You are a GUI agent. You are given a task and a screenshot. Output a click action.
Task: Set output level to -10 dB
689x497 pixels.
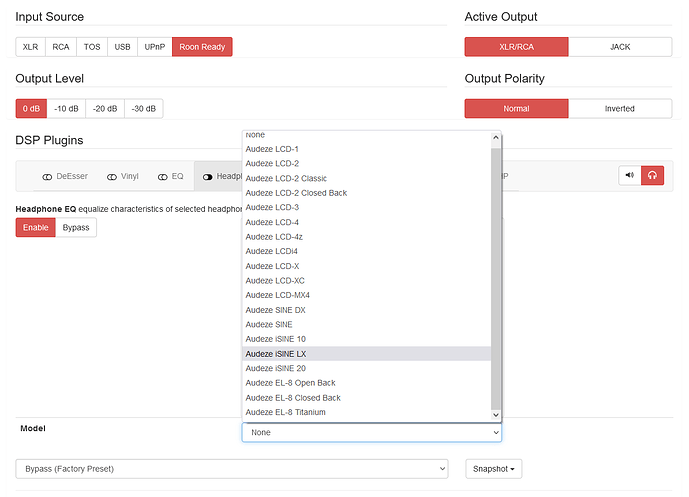66,109
